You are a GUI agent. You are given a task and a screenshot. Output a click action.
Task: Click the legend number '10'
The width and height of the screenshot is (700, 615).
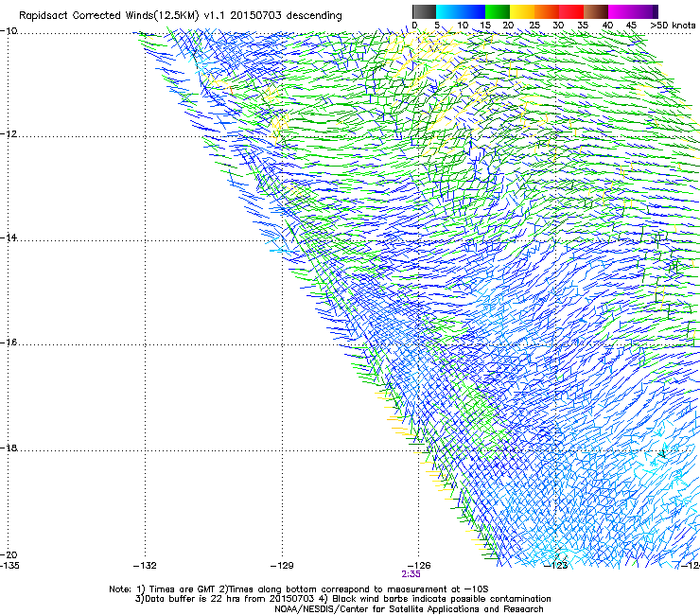463,26
